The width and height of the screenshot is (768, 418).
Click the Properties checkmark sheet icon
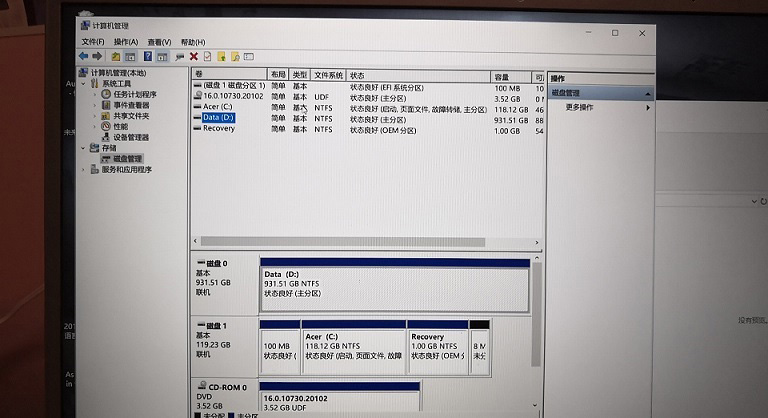[207, 57]
